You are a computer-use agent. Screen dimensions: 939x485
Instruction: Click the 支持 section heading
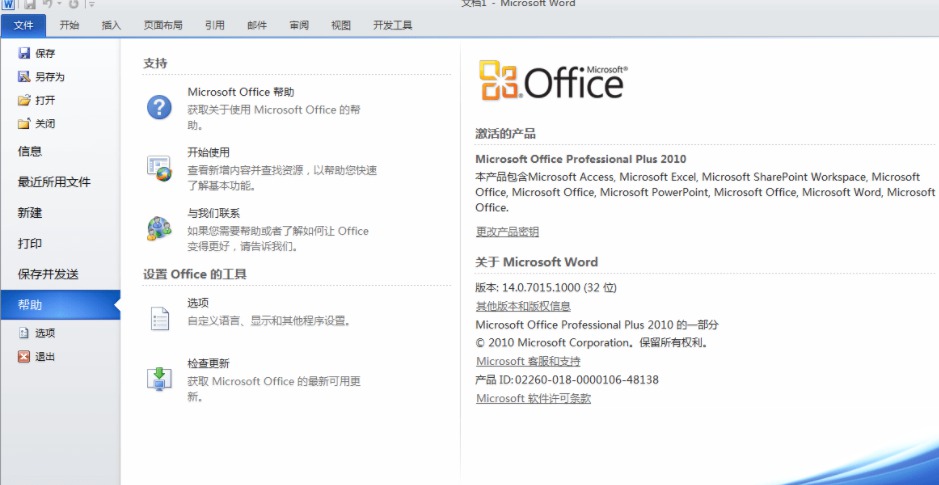(x=155, y=63)
